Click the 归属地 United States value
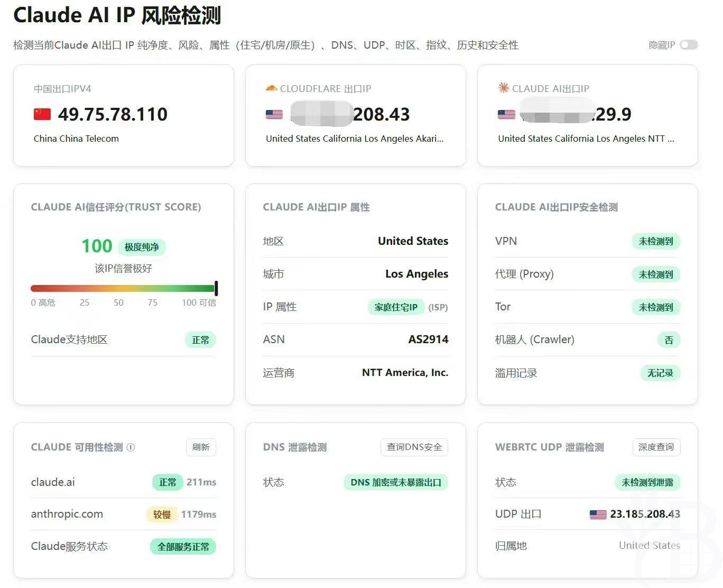The image size is (723, 588). click(x=650, y=546)
